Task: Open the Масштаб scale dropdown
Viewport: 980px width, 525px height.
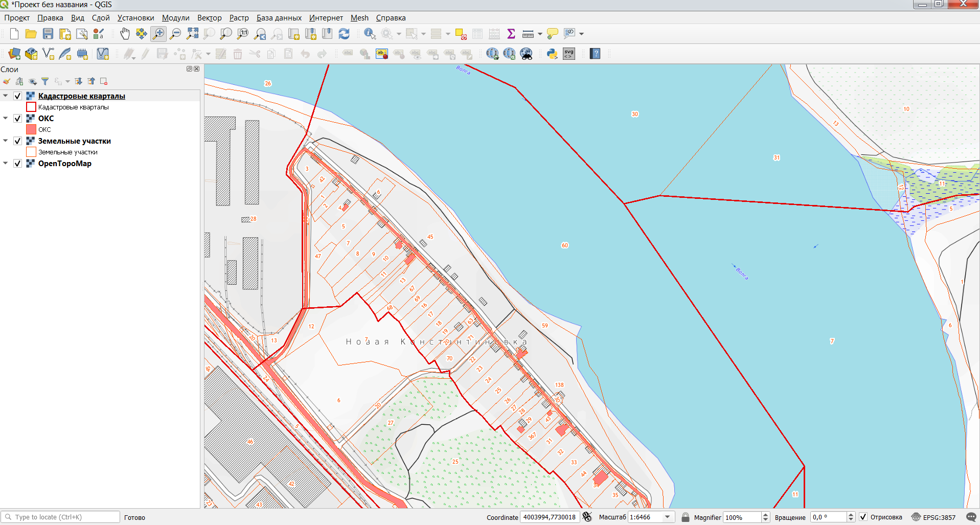Action: click(x=667, y=517)
